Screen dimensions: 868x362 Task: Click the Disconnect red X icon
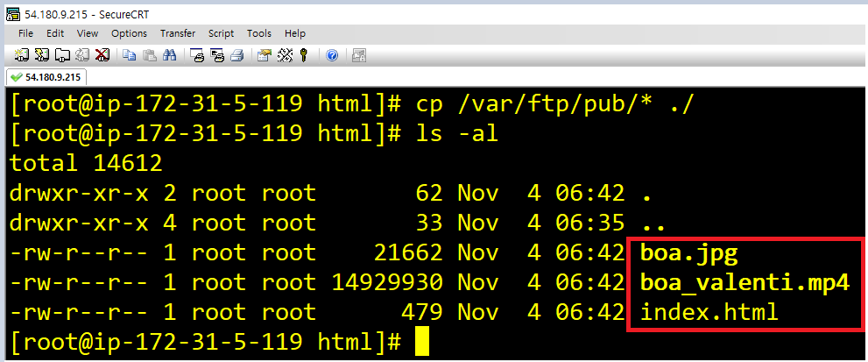pyautogui.click(x=102, y=55)
